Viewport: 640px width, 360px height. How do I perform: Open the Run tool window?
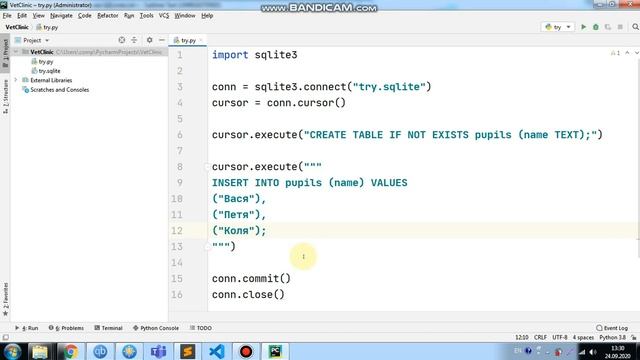(27, 328)
